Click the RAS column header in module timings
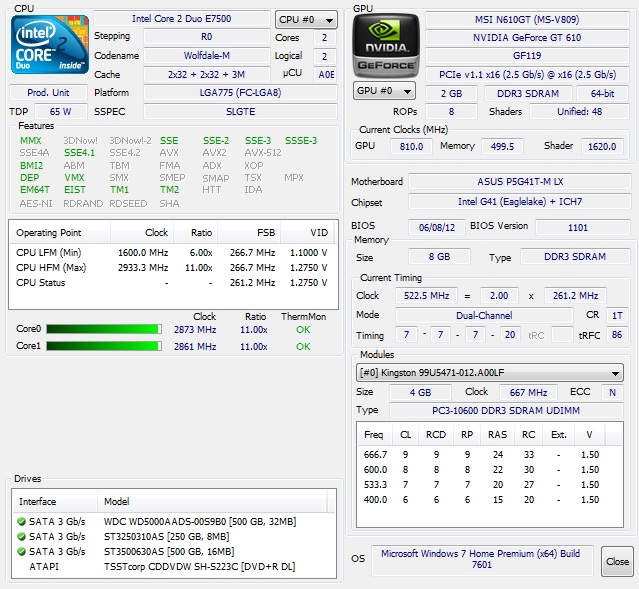Screen dimensions: 639x589 click(x=498, y=435)
